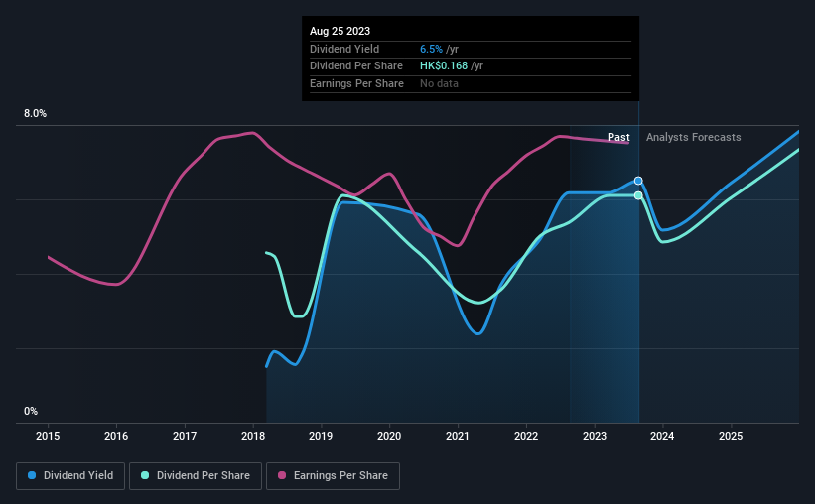This screenshot has height=504, width=815.
Task: Click the No data earnings value
Action: (439, 83)
